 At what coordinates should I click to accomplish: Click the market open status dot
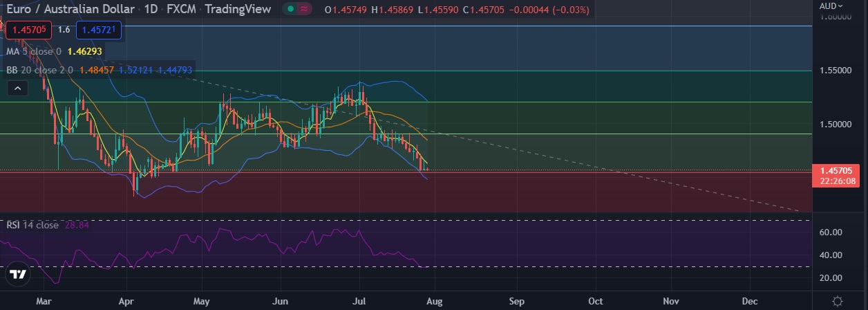(291, 10)
